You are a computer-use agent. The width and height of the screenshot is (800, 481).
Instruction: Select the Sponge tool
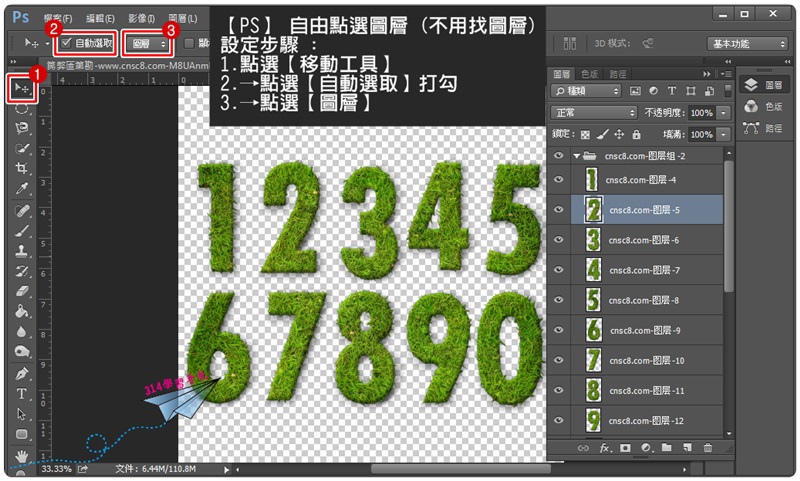click(x=21, y=352)
